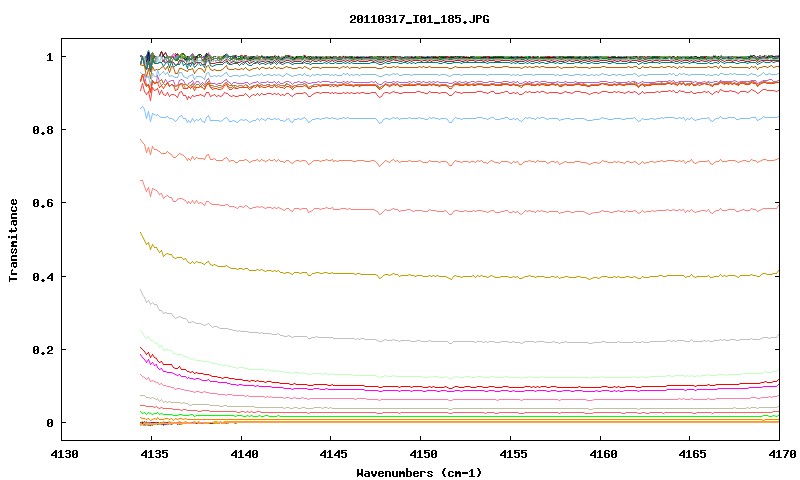The height and width of the screenshot is (480, 800).
Task: Click the x-axis tick label 4135
Action: tap(154, 454)
